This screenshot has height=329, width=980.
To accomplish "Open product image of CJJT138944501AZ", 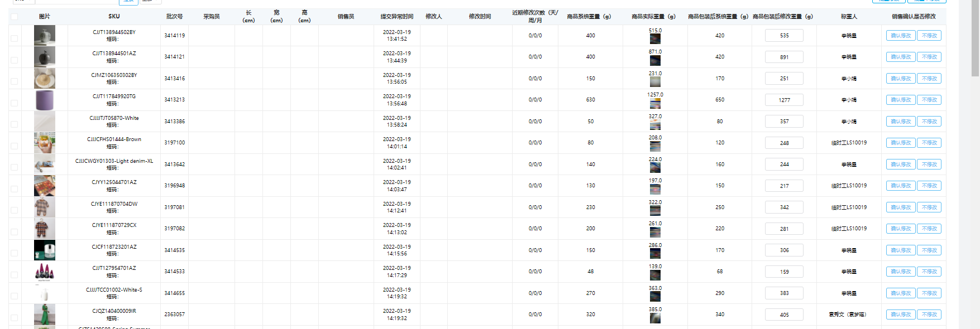I will [45, 57].
